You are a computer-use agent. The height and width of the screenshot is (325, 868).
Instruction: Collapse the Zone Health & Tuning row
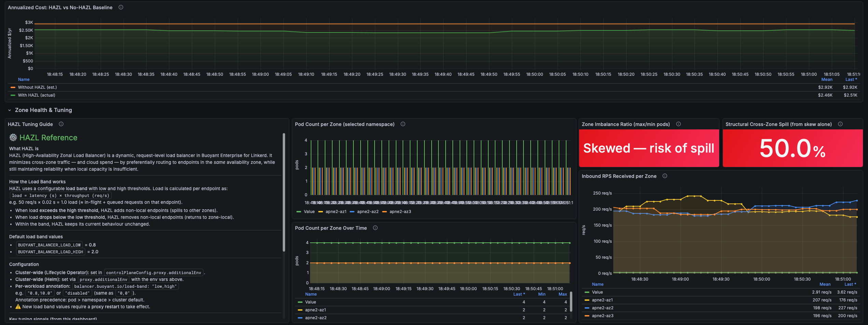[x=10, y=110]
